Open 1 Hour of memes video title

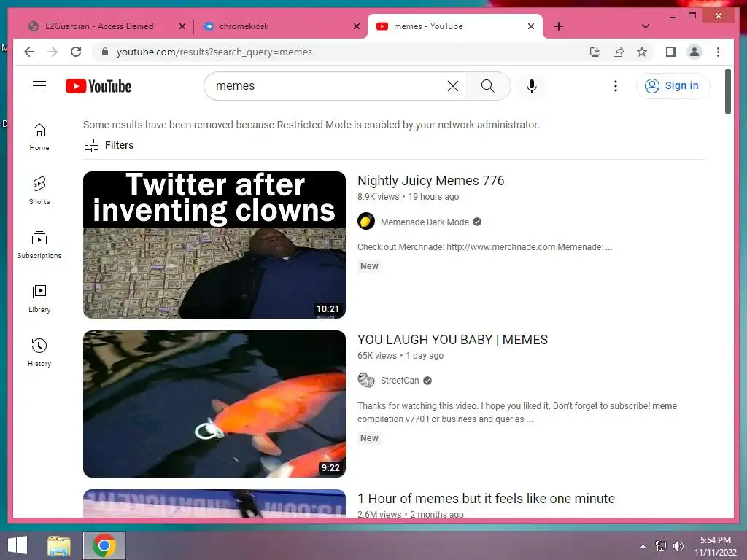click(486, 499)
